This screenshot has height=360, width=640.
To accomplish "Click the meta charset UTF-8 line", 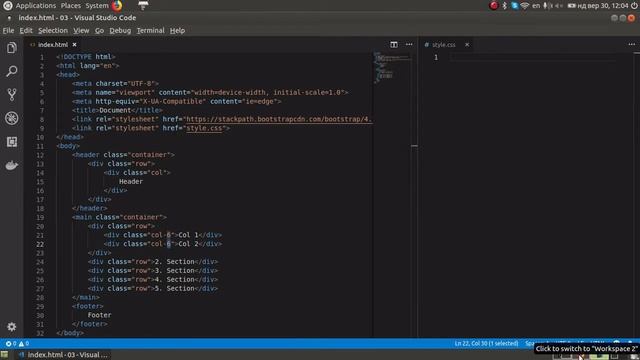I will click(115, 84).
